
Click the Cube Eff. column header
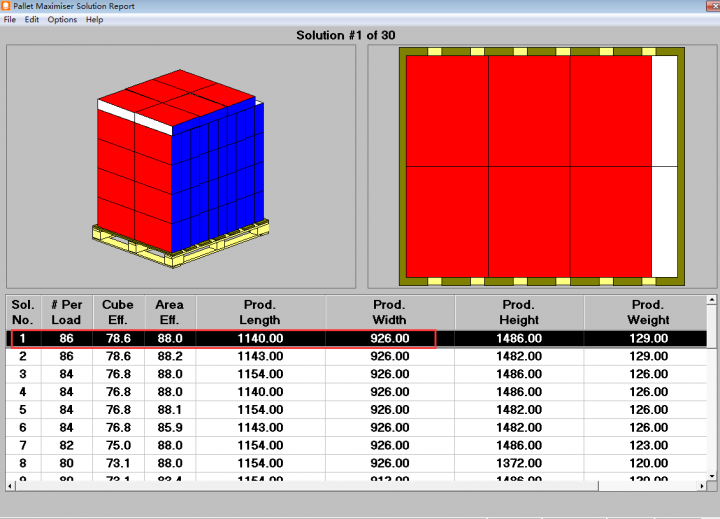pyautogui.click(x=118, y=312)
